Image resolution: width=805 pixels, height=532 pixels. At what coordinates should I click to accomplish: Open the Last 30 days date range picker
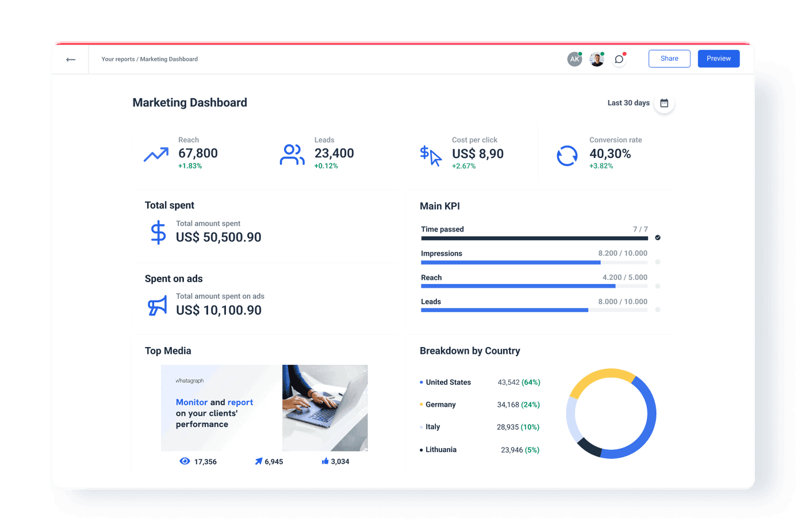pyautogui.click(x=664, y=102)
